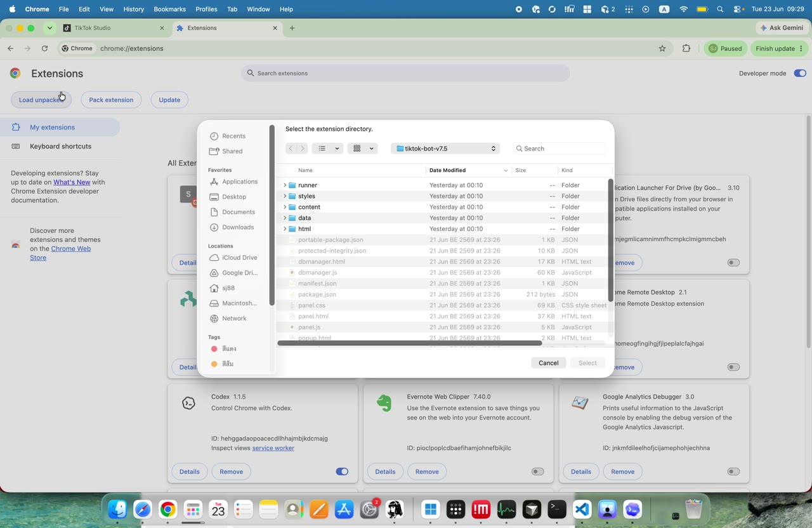Open the list view options dropdown
This screenshot has height=528, width=812.
[x=329, y=148]
